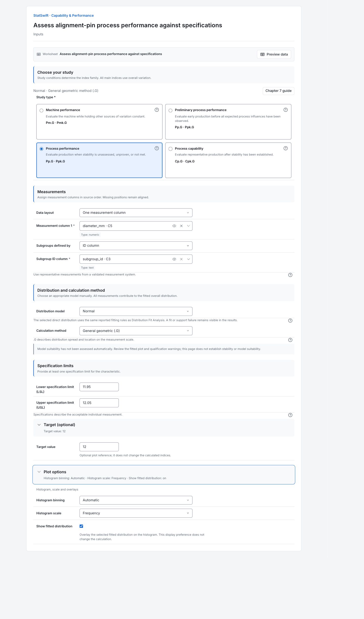This screenshot has width=364, height=619.
Task: Clear the diameter_mm measurement column selection
Action: (x=181, y=226)
